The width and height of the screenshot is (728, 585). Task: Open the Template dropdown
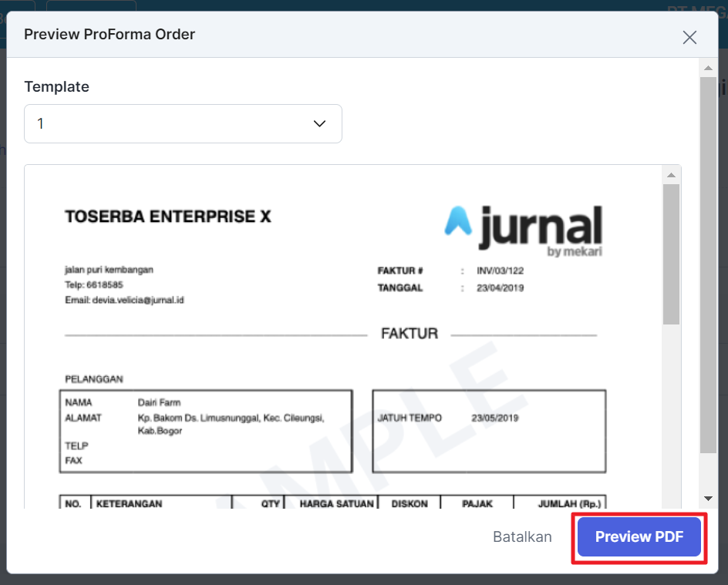pyautogui.click(x=183, y=123)
